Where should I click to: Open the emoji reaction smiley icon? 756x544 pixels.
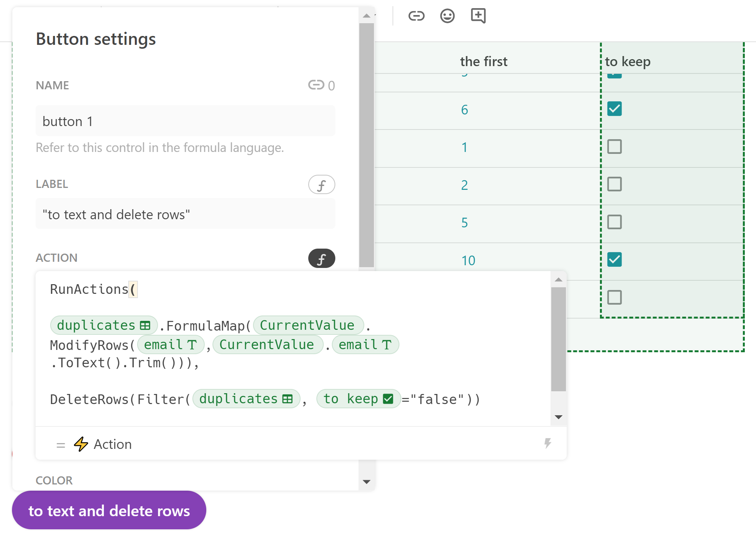coord(447,16)
